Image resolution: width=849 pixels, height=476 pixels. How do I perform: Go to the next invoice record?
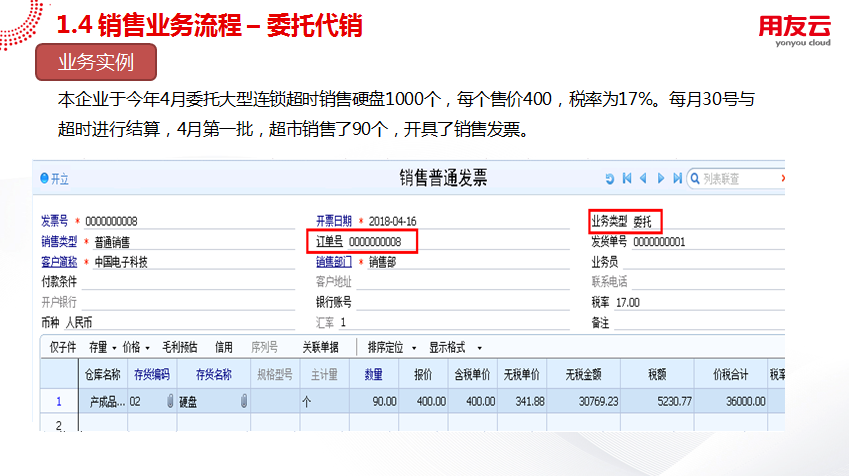click(x=661, y=178)
